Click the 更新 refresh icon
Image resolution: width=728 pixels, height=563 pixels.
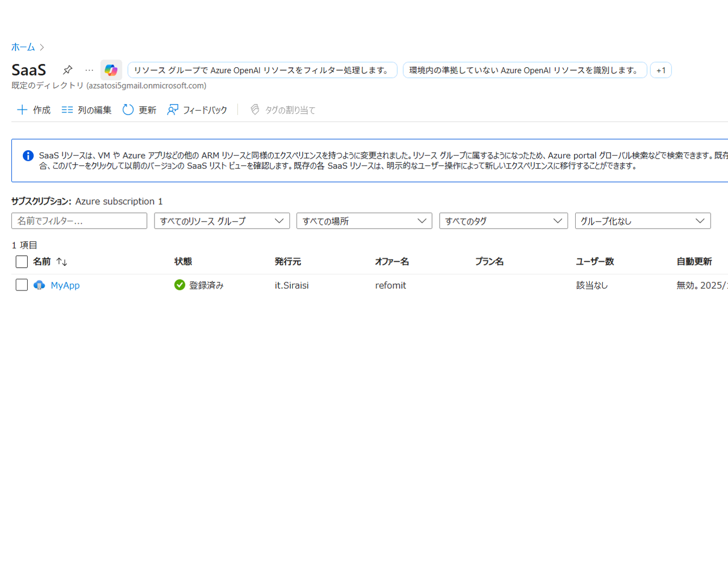click(128, 110)
